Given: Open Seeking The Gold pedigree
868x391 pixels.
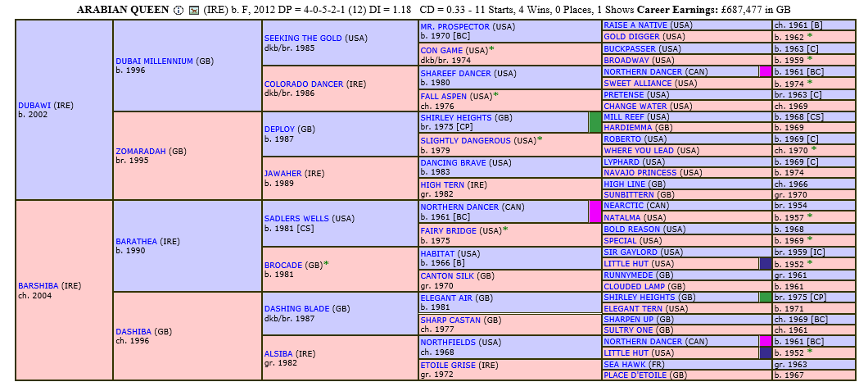Looking at the screenshot, I should point(303,38).
